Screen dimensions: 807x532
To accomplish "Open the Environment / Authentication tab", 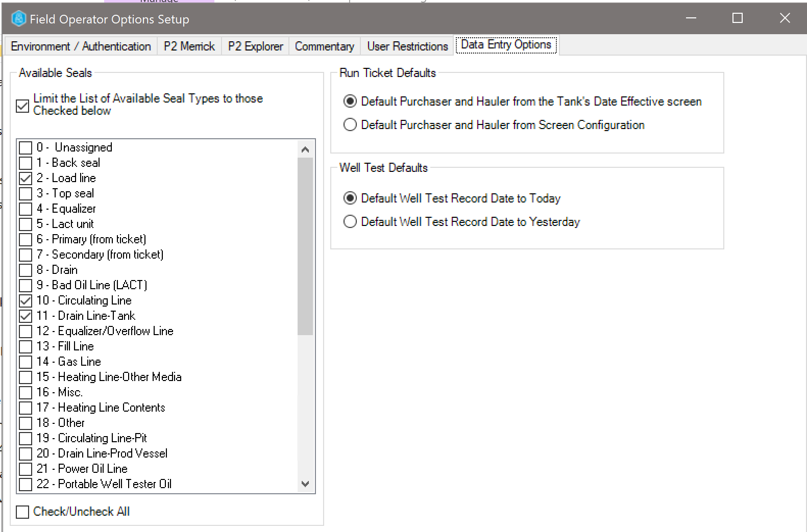I will coord(81,46).
